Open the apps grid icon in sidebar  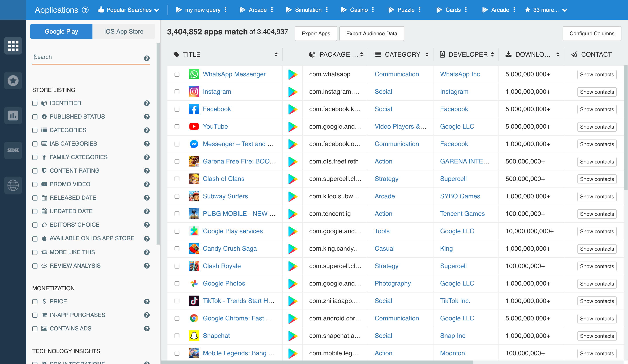pyautogui.click(x=13, y=46)
